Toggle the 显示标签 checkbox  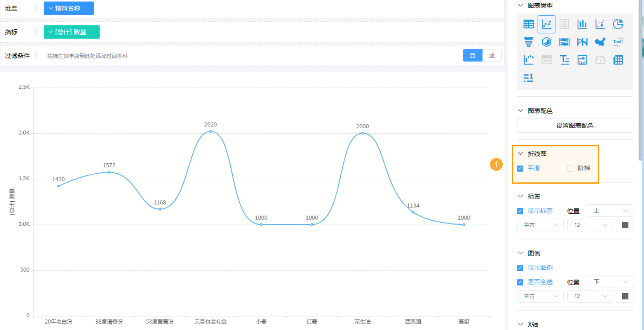(520, 211)
